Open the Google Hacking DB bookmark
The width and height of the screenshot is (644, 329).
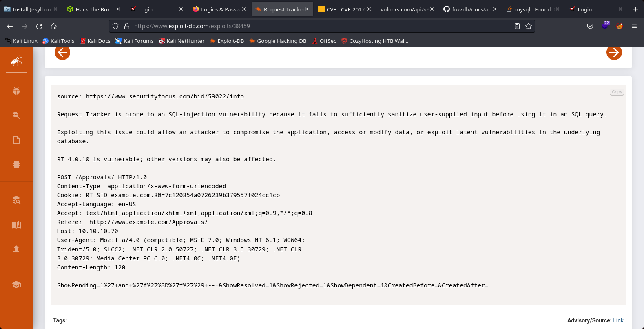[278, 41]
